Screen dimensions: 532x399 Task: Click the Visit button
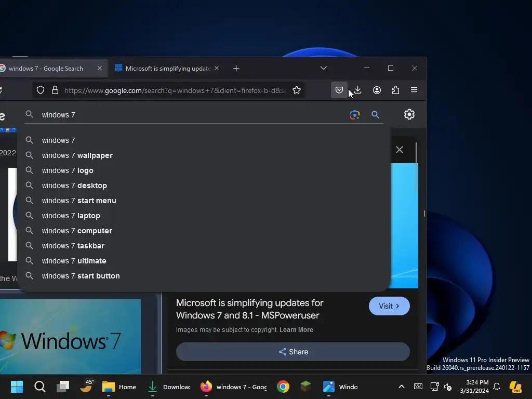389,306
